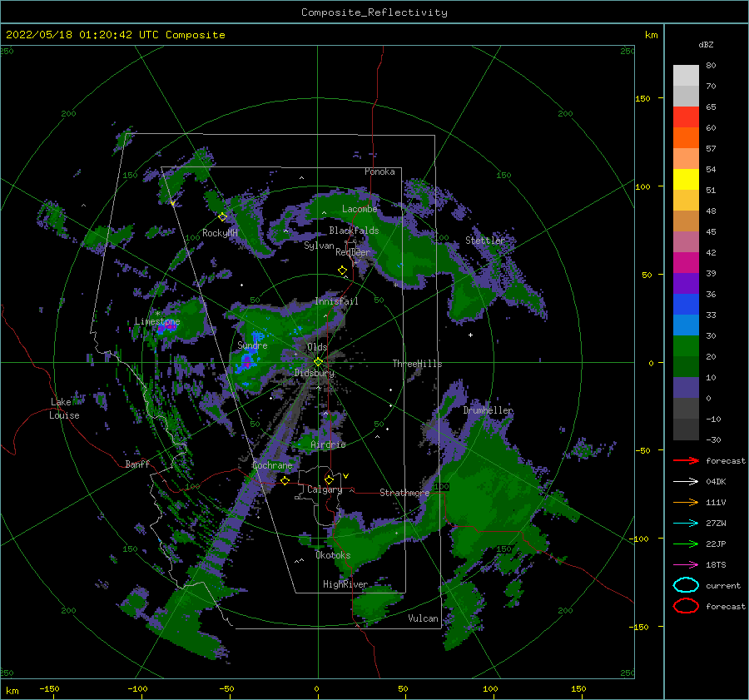Click the red swatch between 65 and 60 dBZ

(686, 117)
